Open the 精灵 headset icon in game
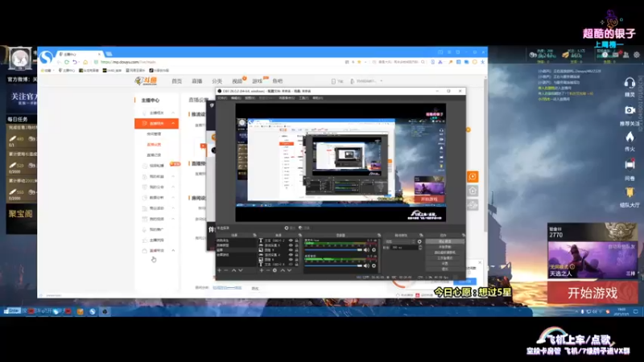Viewport: 644px width, 362px height. 630,83
